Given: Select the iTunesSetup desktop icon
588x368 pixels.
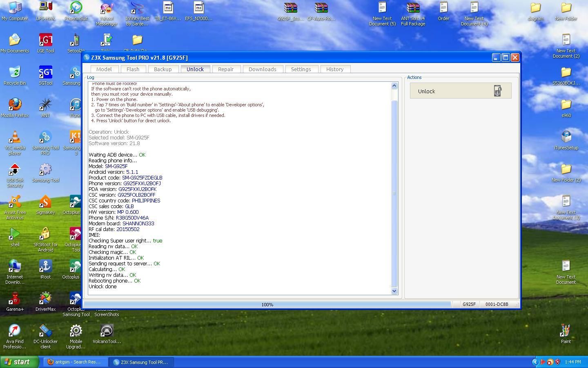Looking at the screenshot, I should (x=566, y=137).
